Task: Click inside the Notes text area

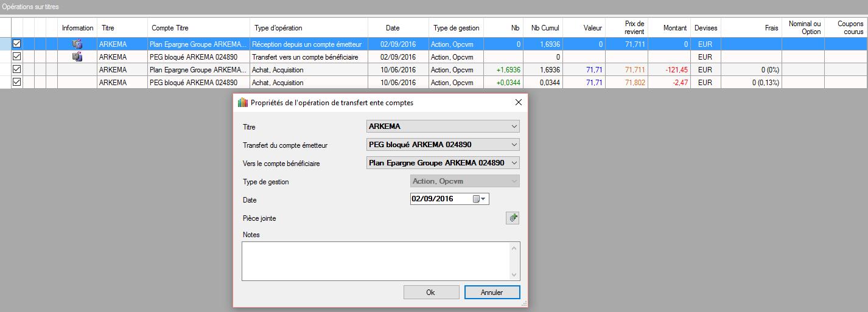Action: (x=376, y=261)
